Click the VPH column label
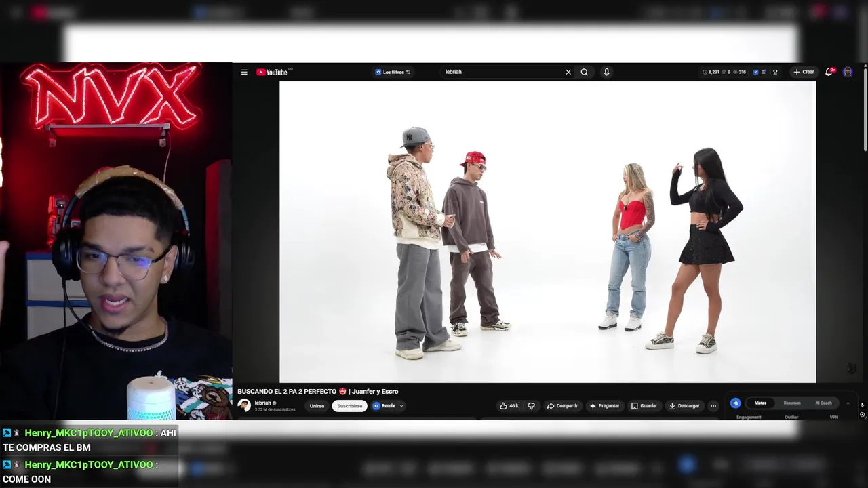 pyautogui.click(x=834, y=418)
